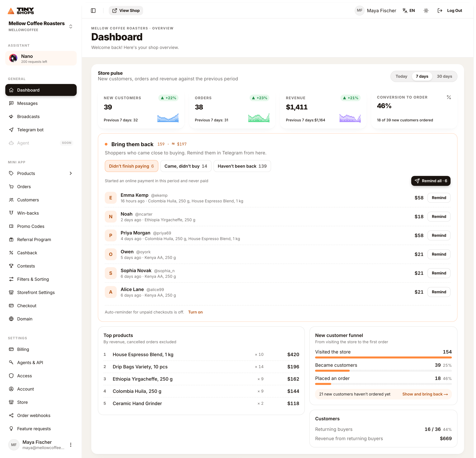Image resolution: width=476 pixels, height=458 pixels.
Task: Open Telegram bot section
Action: point(41,130)
